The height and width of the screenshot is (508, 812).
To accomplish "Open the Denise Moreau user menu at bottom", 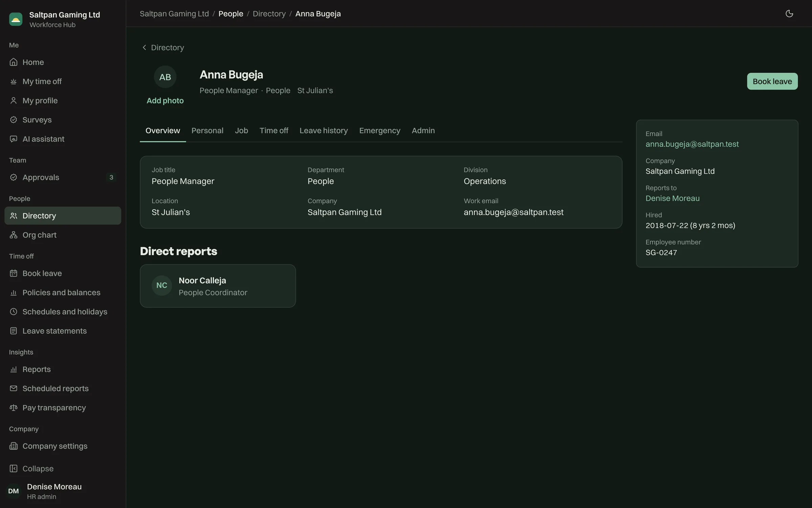I will (x=63, y=491).
